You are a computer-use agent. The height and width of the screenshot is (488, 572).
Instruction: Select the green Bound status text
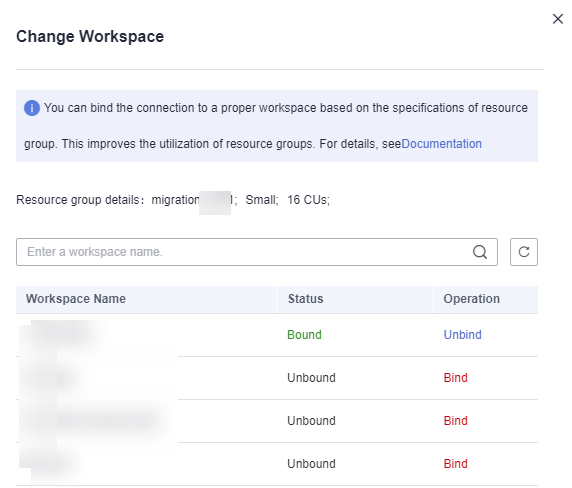point(304,334)
